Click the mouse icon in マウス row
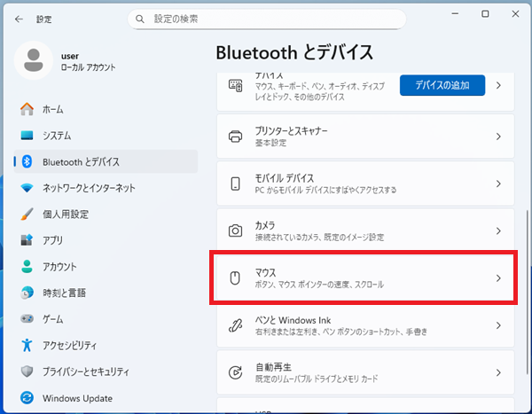 click(235, 278)
